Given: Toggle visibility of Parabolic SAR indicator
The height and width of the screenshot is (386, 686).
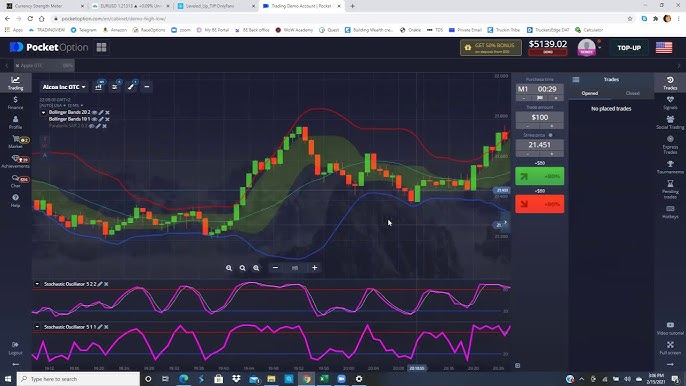Looking at the screenshot, I should click(92, 126).
